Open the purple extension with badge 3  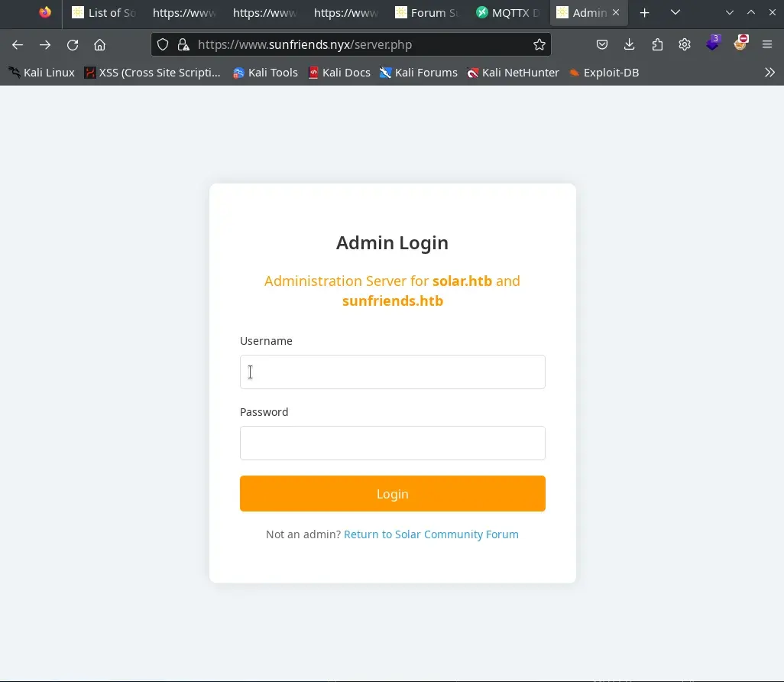point(712,44)
